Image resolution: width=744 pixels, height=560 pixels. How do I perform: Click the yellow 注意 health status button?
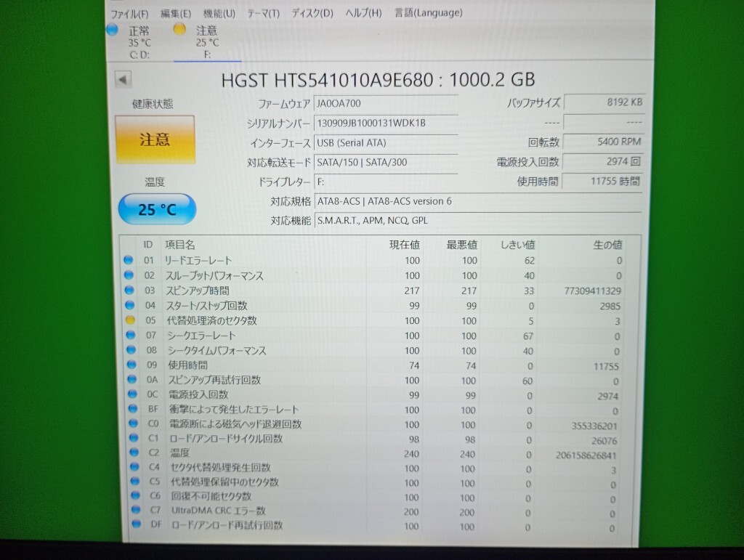[155, 139]
